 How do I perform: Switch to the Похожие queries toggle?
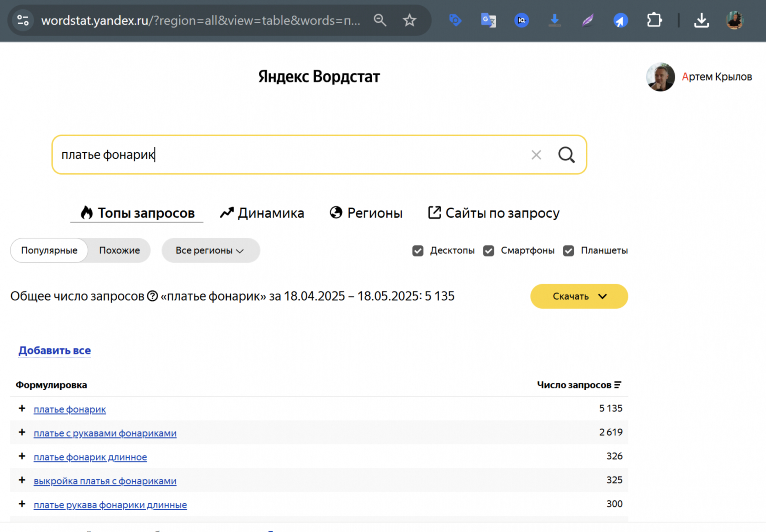pos(119,250)
